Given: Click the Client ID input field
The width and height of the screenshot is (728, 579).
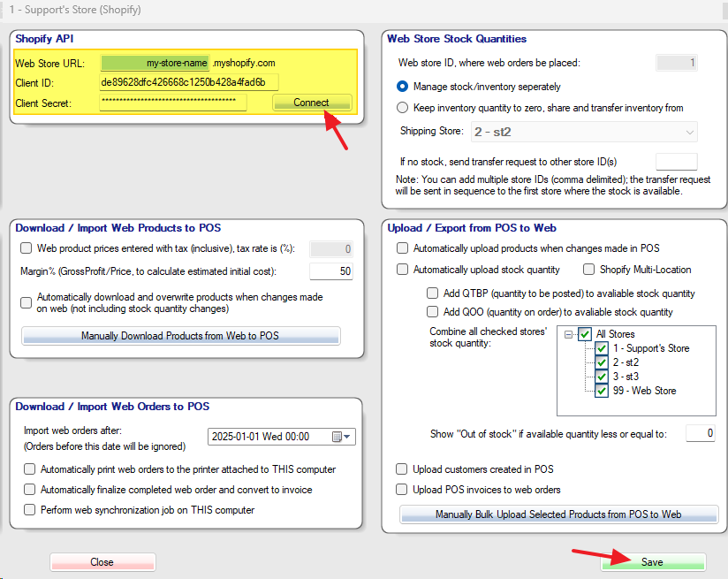Looking at the screenshot, I should pos(188,82).
